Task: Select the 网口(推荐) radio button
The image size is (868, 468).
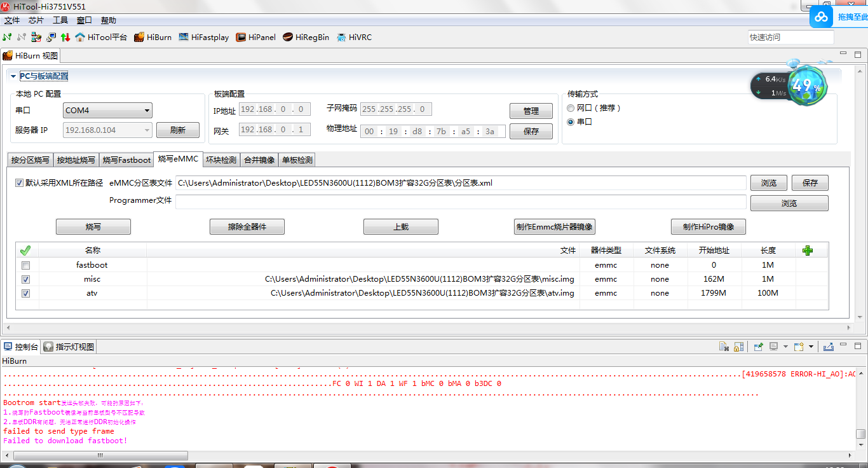Action: 571,108
